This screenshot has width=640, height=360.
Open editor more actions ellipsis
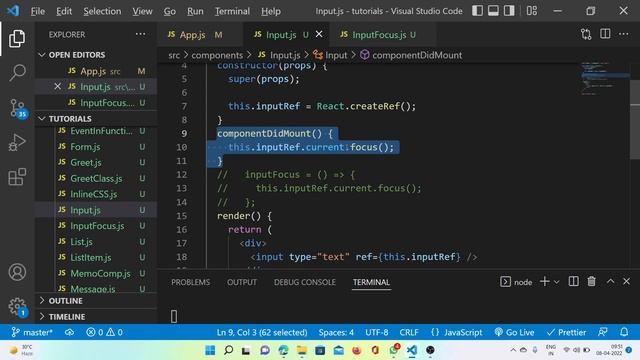[x=624, y=34]
